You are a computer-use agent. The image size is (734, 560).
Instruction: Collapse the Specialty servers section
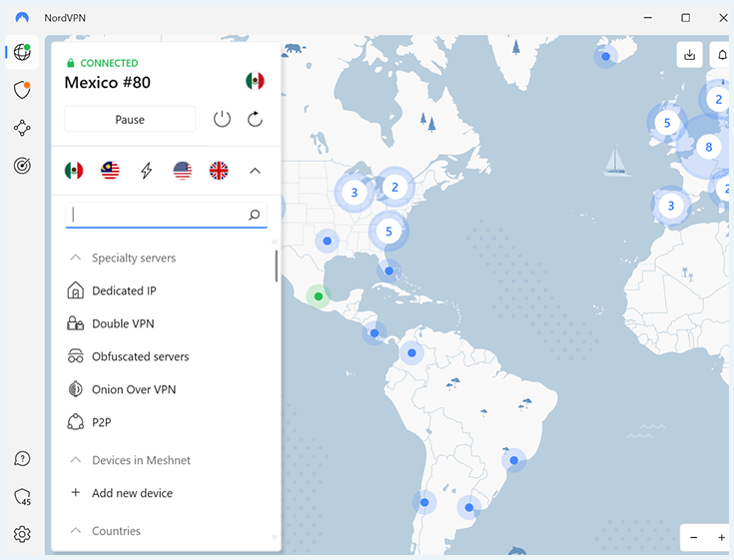[x=75, y=258]
